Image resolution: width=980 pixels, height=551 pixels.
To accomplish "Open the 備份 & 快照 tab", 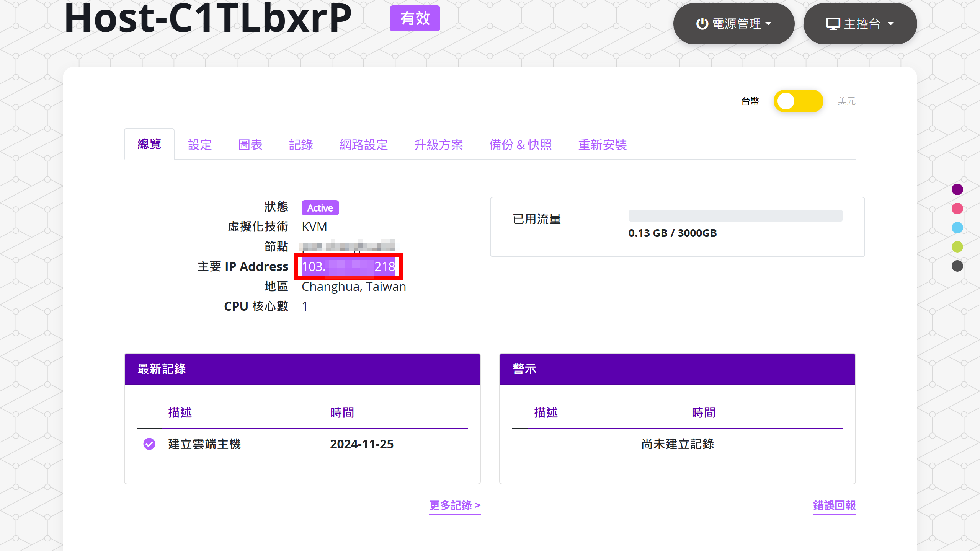I will click(520, 145).
